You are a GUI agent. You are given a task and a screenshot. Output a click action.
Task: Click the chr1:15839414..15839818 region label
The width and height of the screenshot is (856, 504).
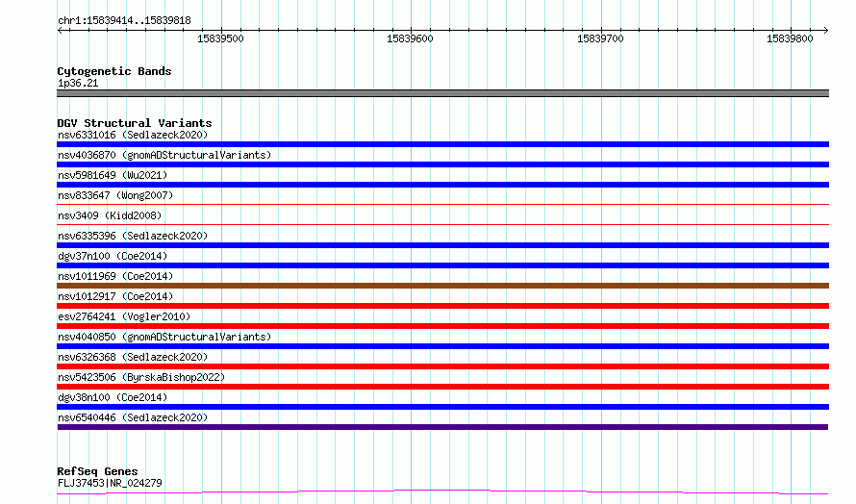124,21
